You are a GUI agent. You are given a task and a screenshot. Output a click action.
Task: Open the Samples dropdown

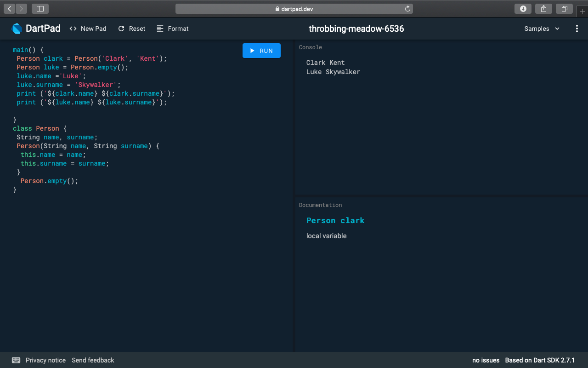(x=542, y=29)
